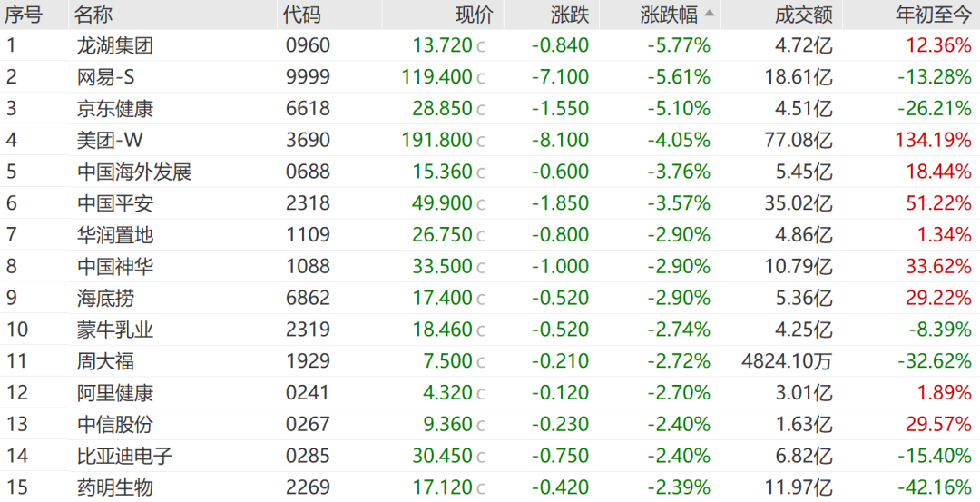Click 华润置地 in the list
Screen dimensions: 980x502
click(115, 235)
